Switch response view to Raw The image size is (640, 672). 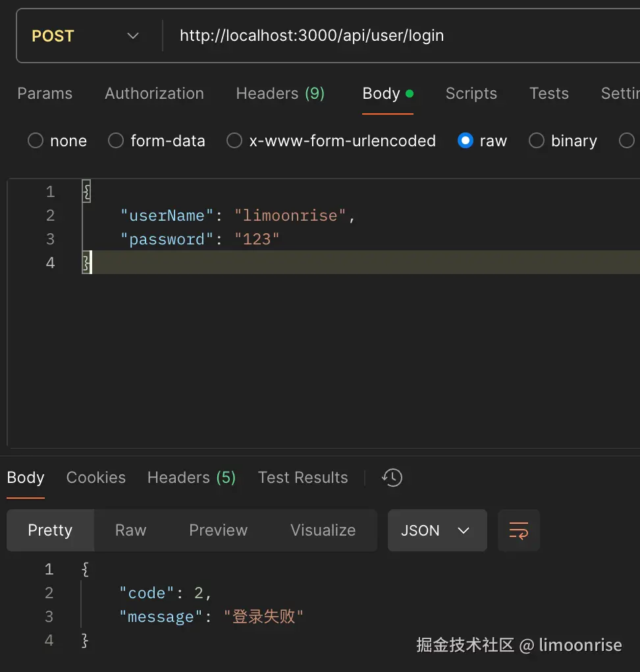[130, 530]
